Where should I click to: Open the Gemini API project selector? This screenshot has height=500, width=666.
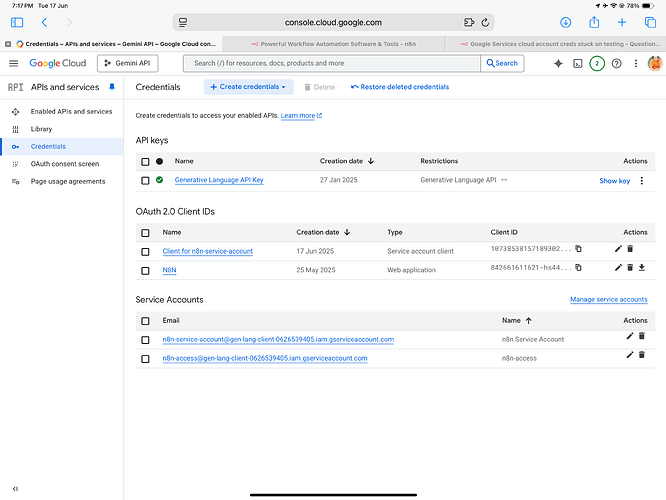click(128, 63)
